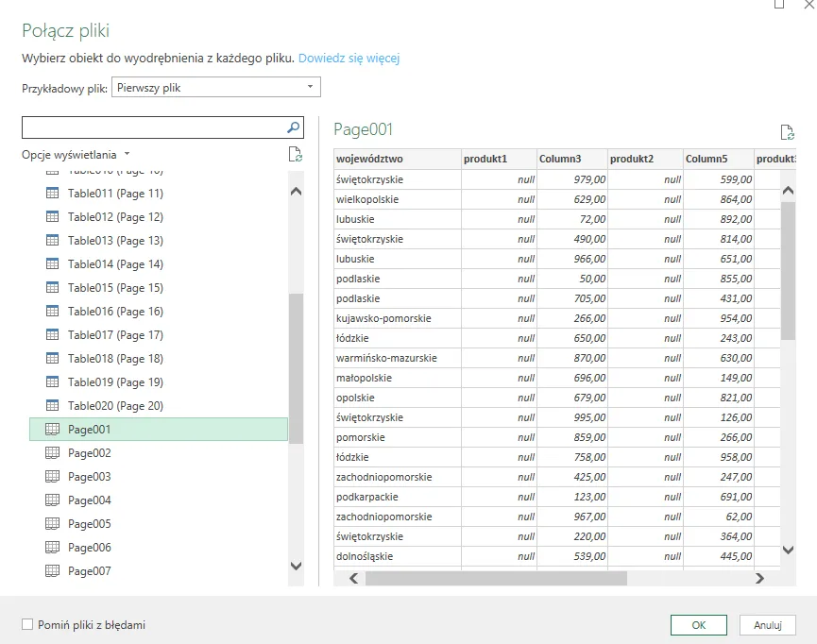The image size is (817, 644).
Task: Click the refresh icon above the file list
Action: (295, 155)
